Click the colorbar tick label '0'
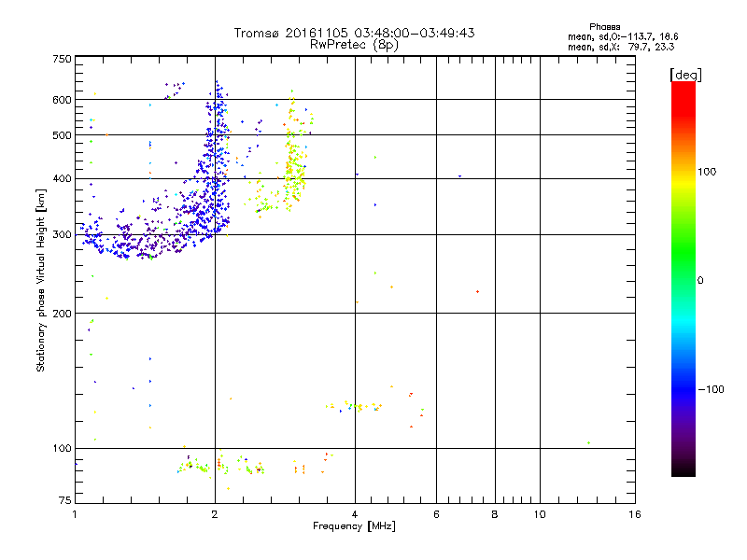747x560 pixels. pyautogui.click(x=700, y=281)
